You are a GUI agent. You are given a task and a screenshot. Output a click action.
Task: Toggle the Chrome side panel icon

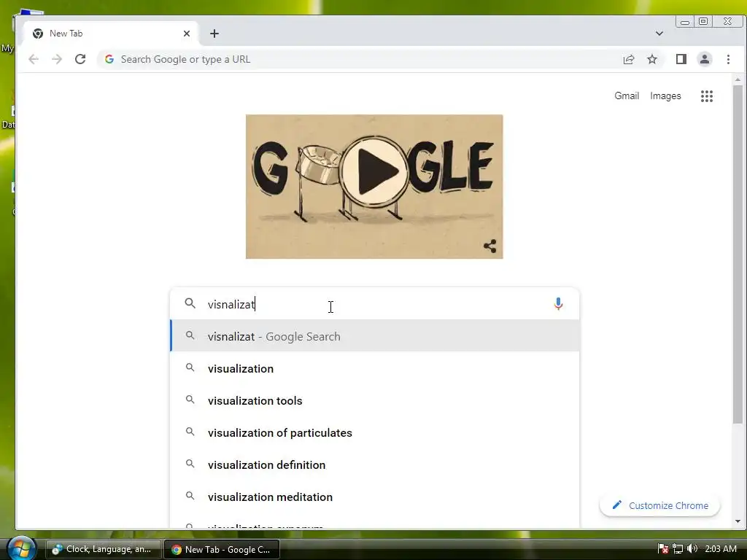681,59
